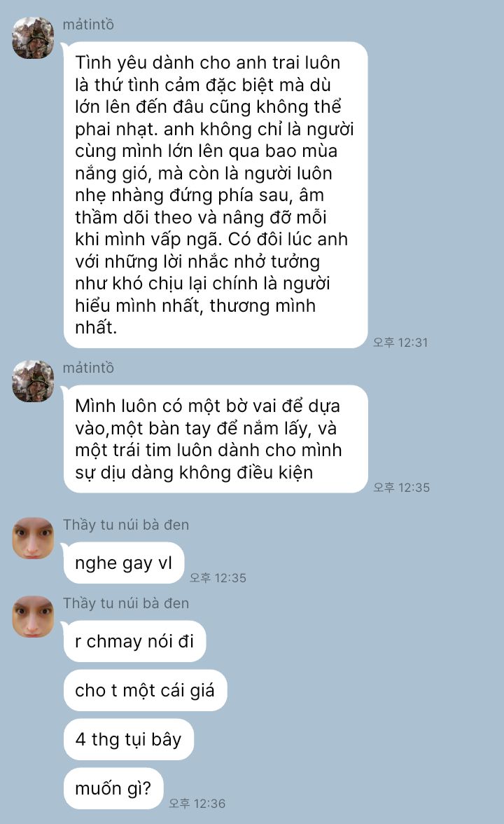Click the mátintồ username above the long message

tap(88, 25)
